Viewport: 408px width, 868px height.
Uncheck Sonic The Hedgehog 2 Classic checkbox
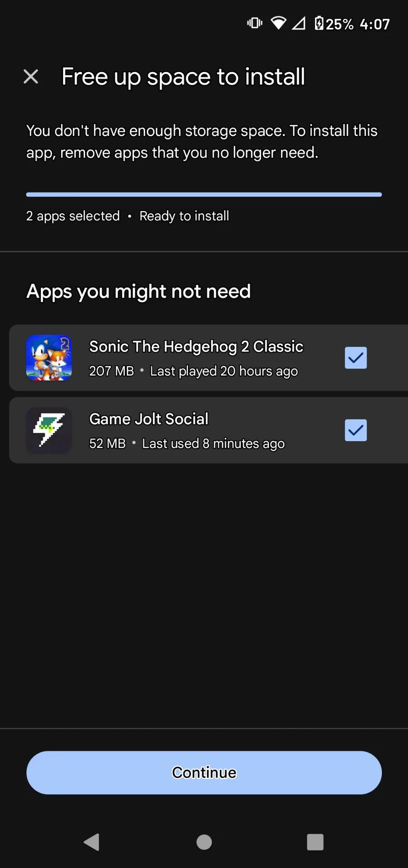tap(355, 358)
